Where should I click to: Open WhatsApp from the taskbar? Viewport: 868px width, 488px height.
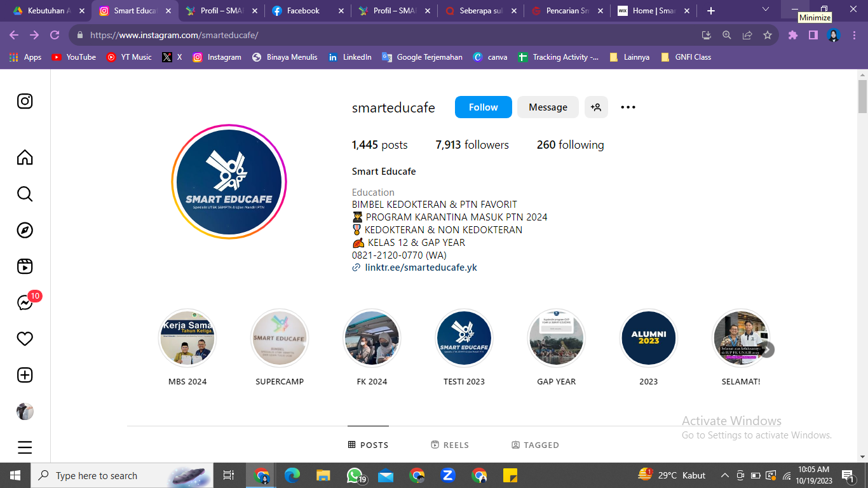coord(355,475)
